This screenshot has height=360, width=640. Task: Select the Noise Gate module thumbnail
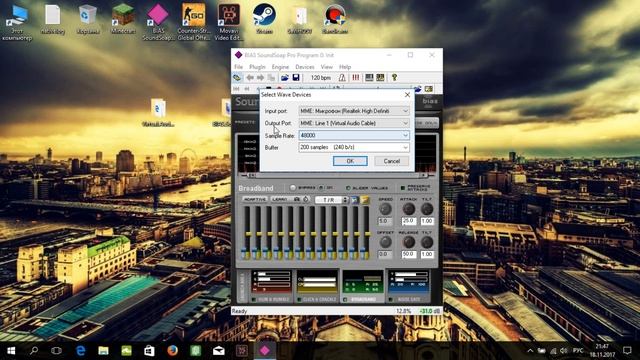click(408, 282)
